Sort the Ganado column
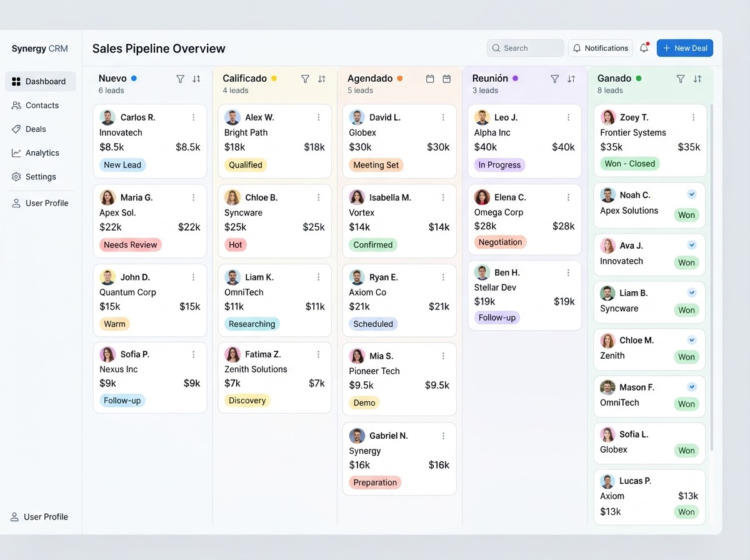The width and height of the screenshot is (750, 560). [x=697, y=79]
